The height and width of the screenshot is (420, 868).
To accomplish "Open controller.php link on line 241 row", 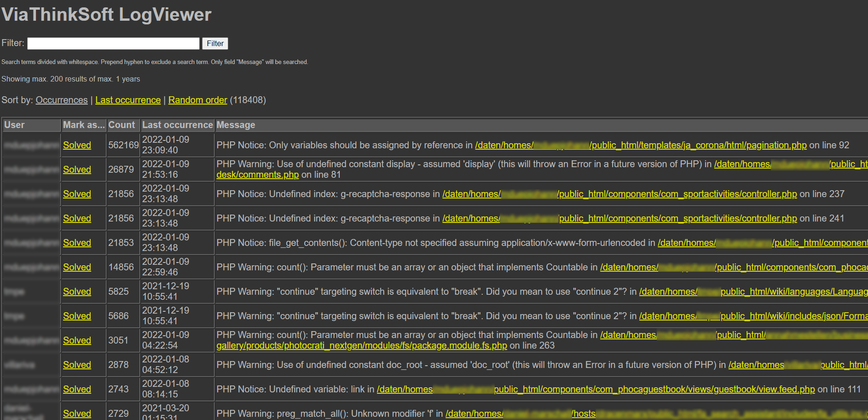I will pyautogui.click(x=619, y=218).
